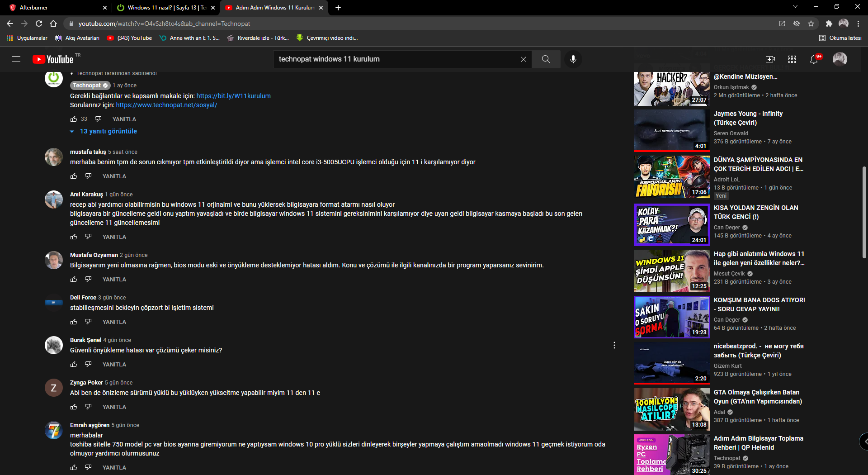The height and width of the screenshot is (475, 868).
Task: Open Anıl Karakuş's channel name
Action: click(86, 195)
